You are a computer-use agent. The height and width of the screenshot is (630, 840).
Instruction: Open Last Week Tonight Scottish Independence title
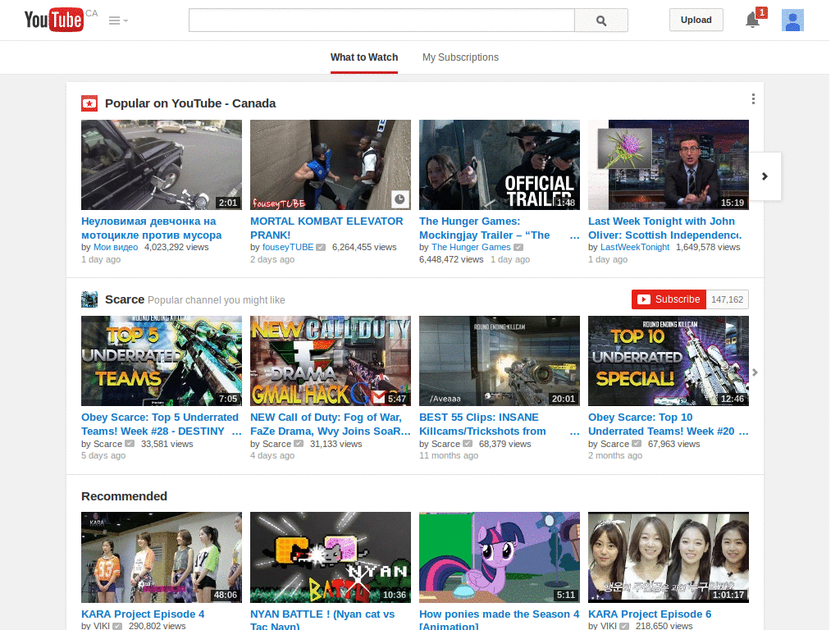click(x=664, y=228)
